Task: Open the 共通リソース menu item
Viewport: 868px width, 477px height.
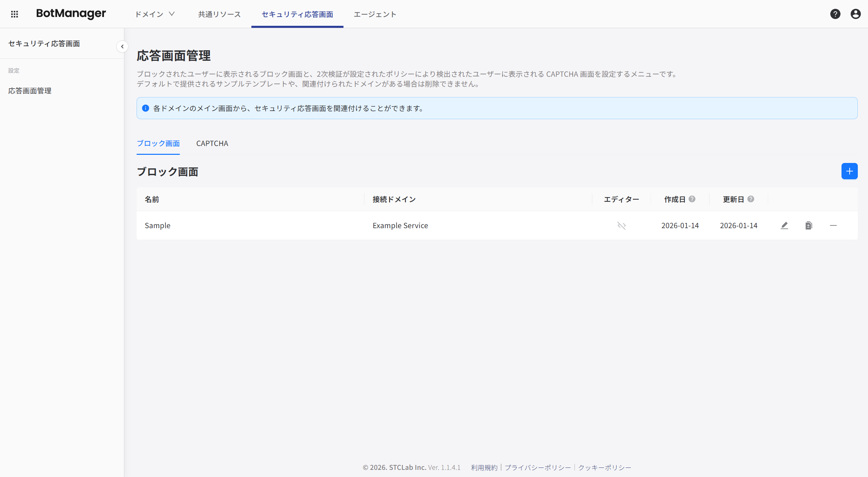Action: 219,14
